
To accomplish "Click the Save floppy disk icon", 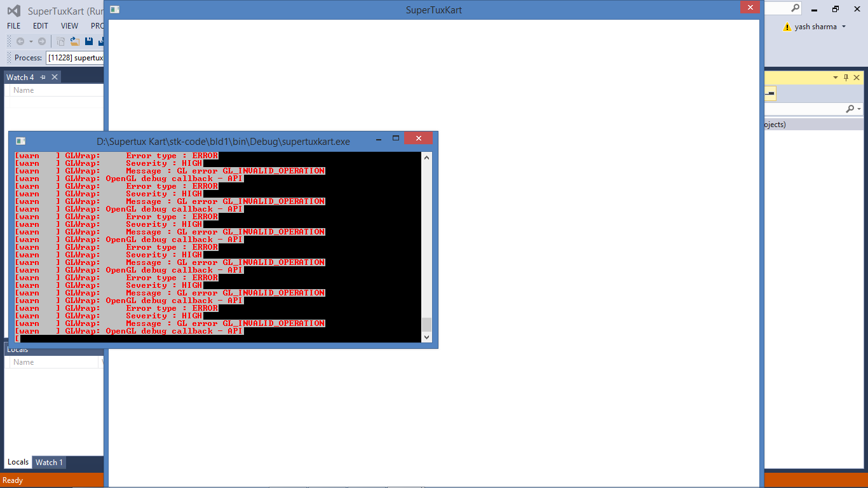I will 88,41.
